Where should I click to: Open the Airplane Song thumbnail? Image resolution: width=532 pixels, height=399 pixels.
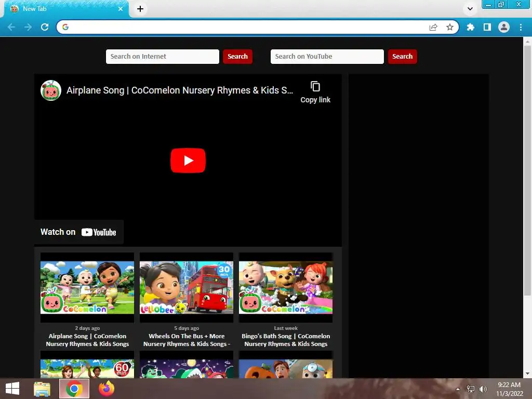coord(87,287)
